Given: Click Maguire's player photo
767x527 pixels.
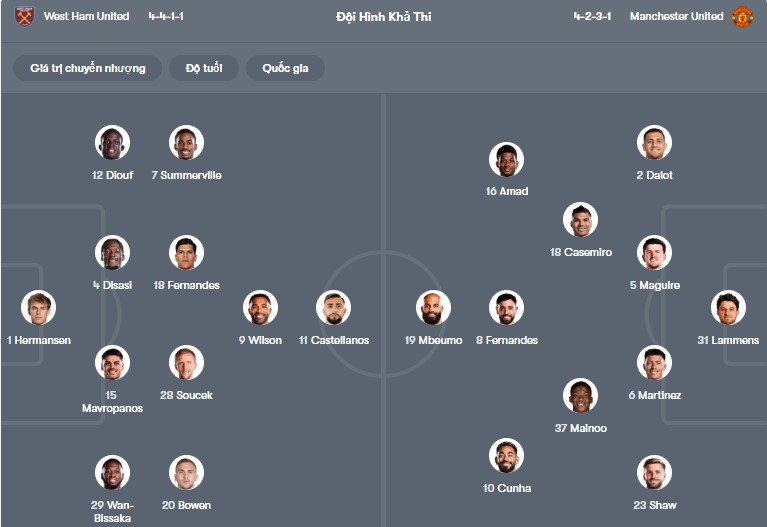Looking at the screenshot, I should [x=654, y=253].
